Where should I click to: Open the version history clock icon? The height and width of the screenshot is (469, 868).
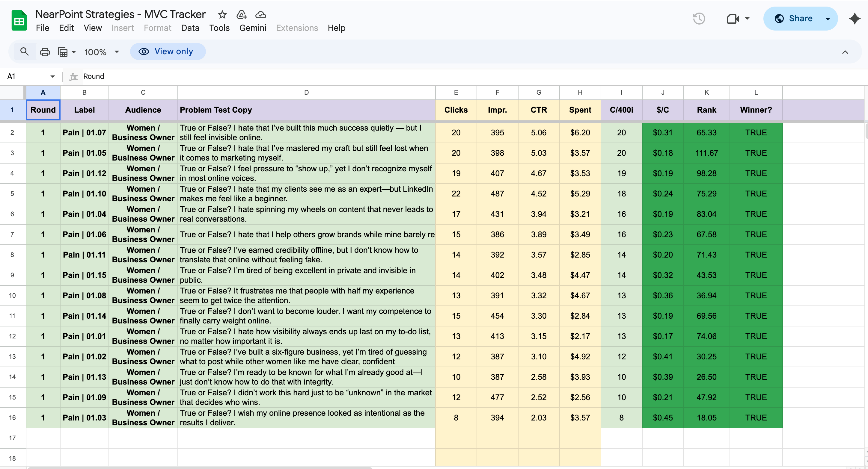tap(699, 19)
